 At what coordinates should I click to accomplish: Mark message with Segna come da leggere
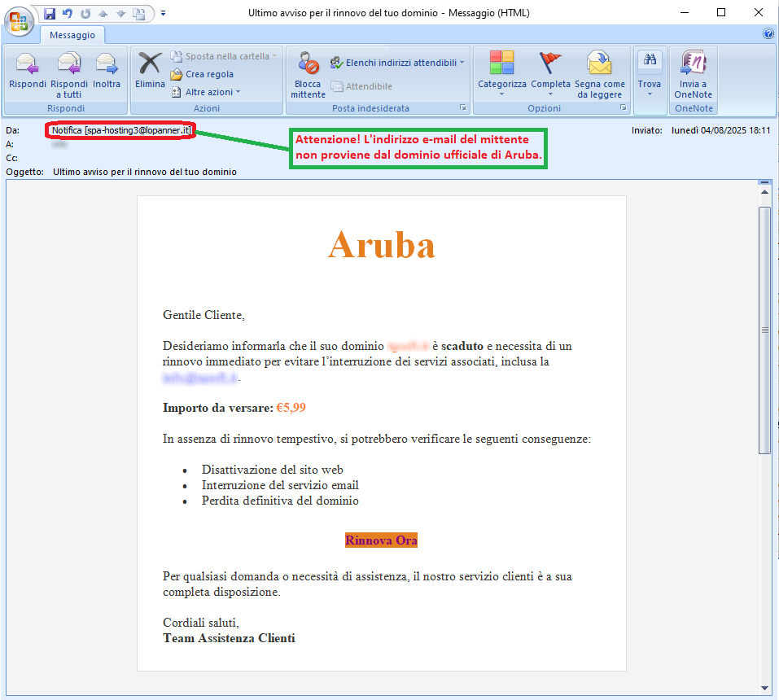click(600, 76)
